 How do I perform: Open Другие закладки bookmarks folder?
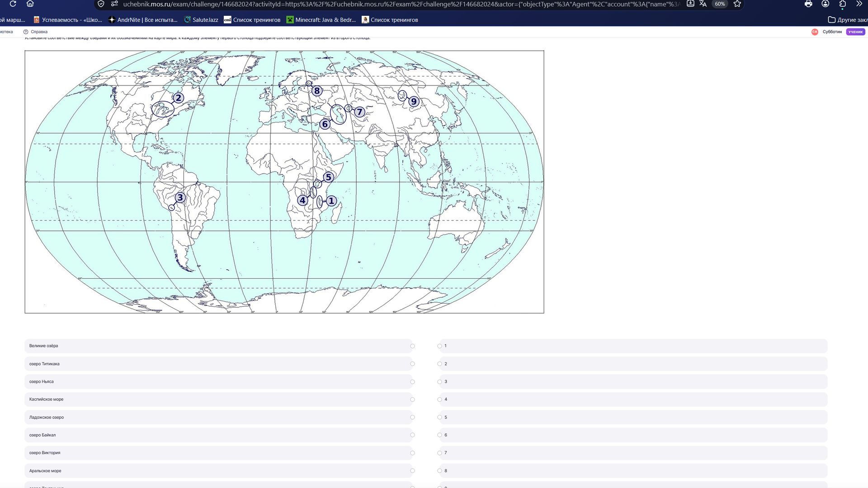tap(848, 20)
